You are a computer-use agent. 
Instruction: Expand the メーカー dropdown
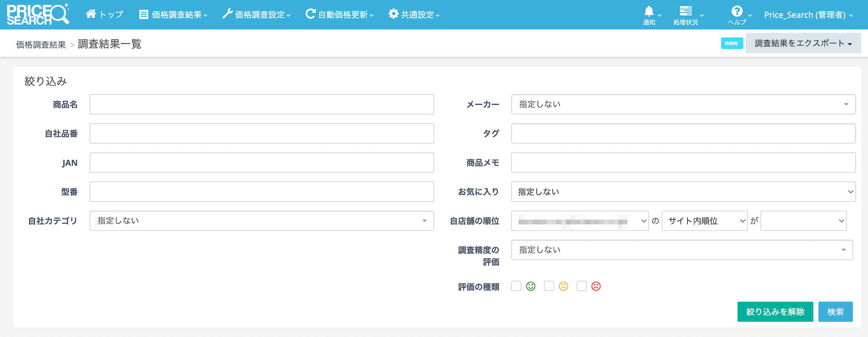[x=683, y=104]
